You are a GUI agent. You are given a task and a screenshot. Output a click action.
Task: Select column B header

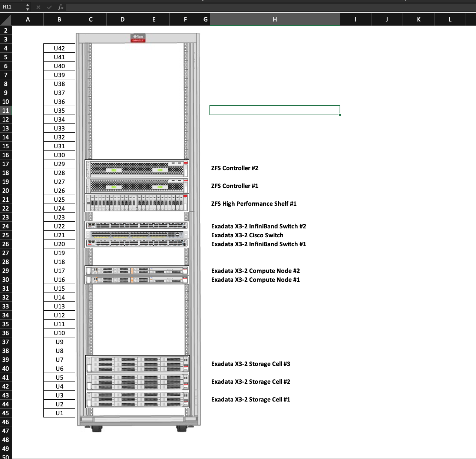click(59, 19)
